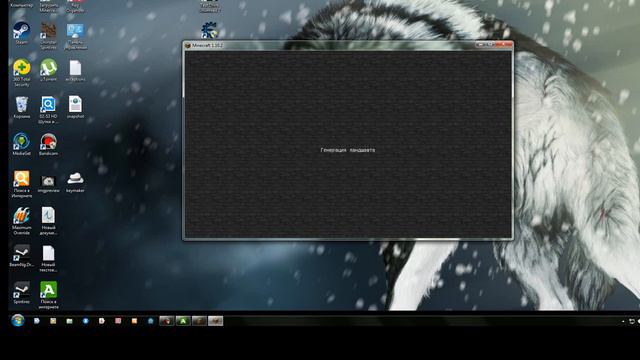Screen dimensions: 640x360
Task: Click the Minecraft window title bar icon
Action: tap(188, 45)
